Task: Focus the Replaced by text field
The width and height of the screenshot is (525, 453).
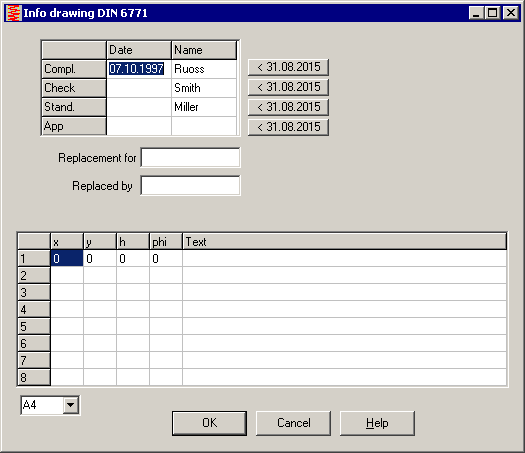Action: [x=190, y=185]
